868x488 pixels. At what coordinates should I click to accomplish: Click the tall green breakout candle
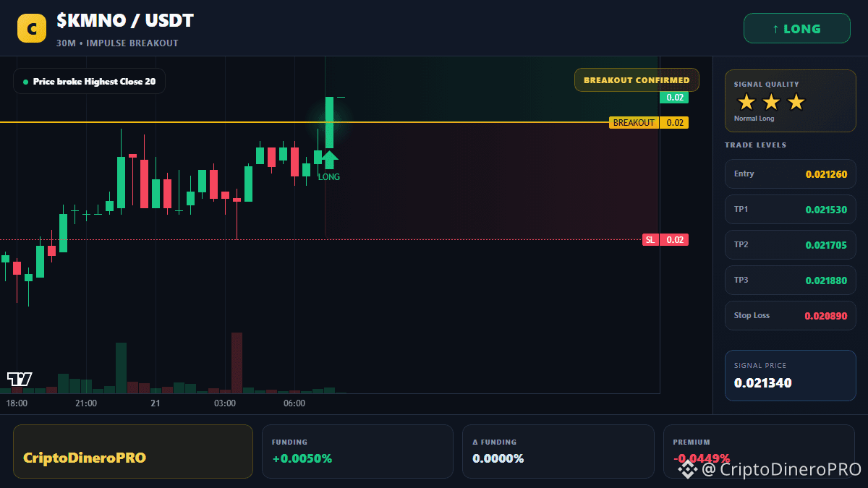[x=329, y=123]
